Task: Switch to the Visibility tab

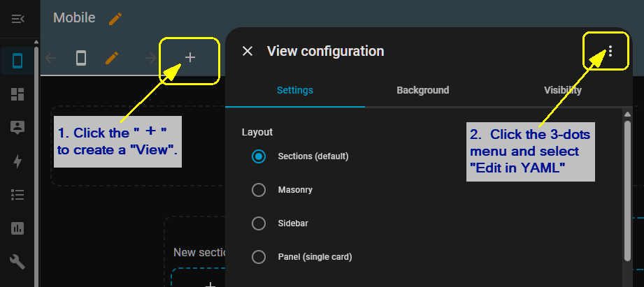Action: point(563,90)
